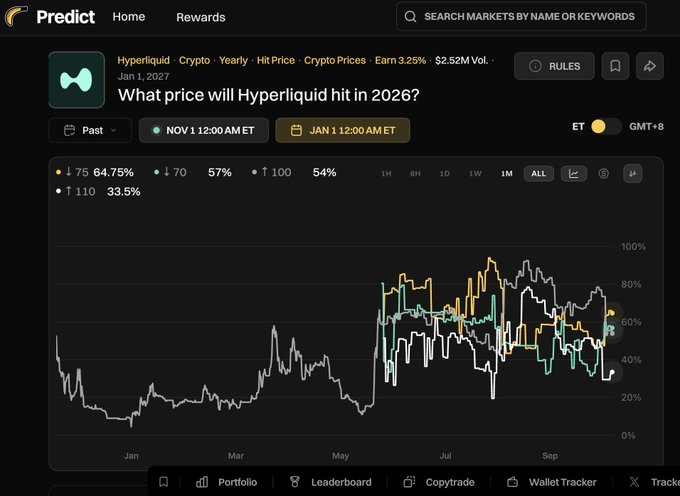The width and height of the screenshot is (680, 496).
Task: Toggle timezone between ET and GMT+8
Action: [x=606, y=127]
